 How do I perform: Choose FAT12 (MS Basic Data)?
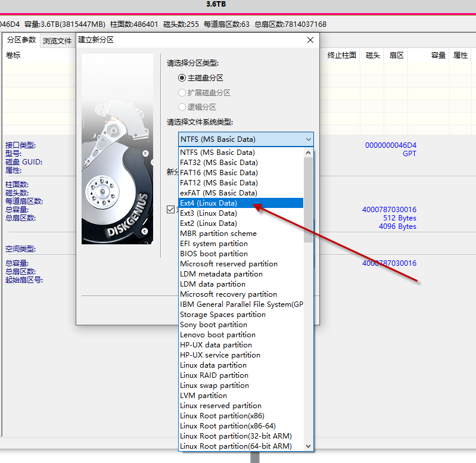pyautogui.click(x=241, y=183)
